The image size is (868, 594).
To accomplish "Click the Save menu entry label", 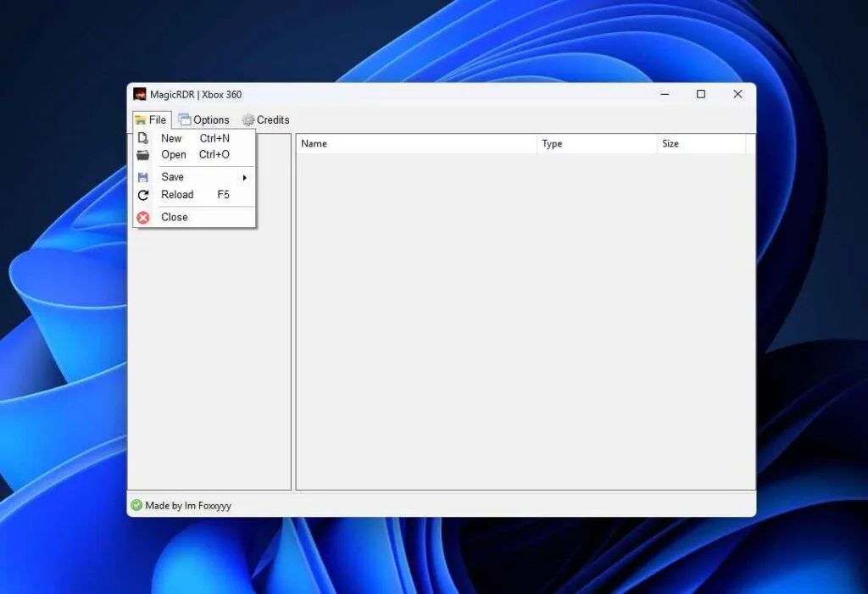I will [x=172, y=177].
